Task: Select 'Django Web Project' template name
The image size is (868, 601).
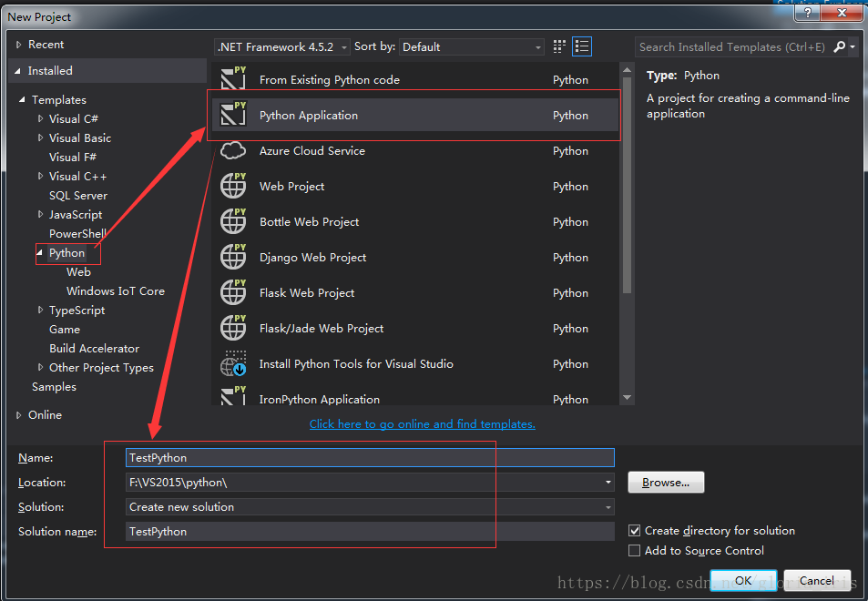Action: 312,258
